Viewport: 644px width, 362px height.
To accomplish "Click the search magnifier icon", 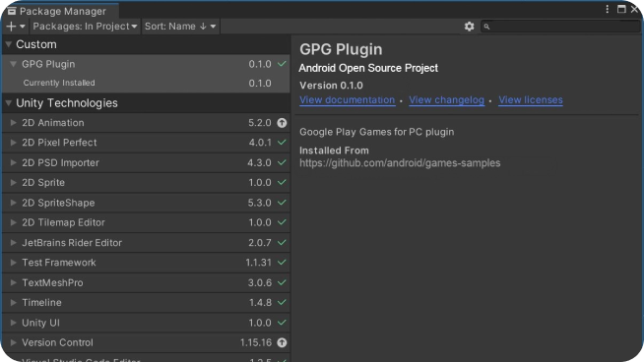I will (486, 27).
